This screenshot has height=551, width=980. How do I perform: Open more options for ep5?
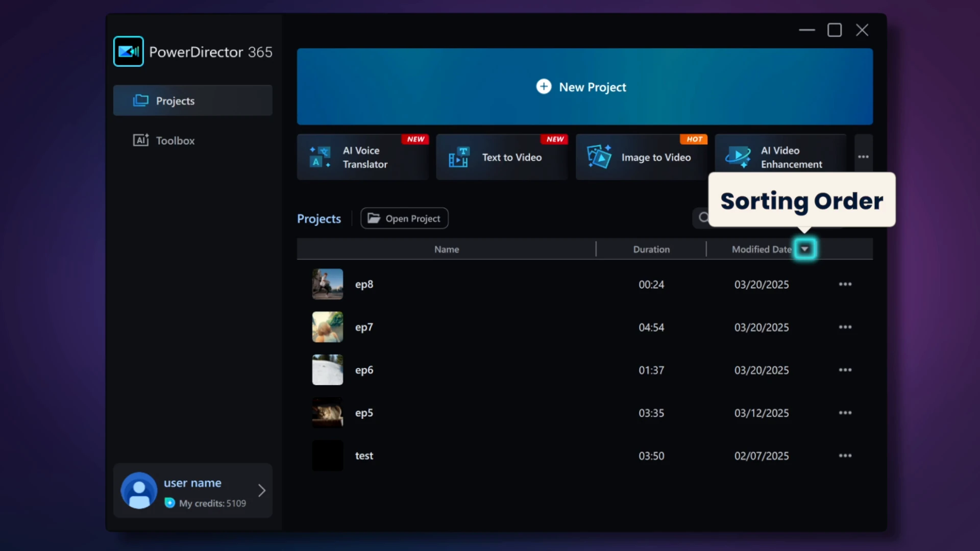(x=845, y=413)
